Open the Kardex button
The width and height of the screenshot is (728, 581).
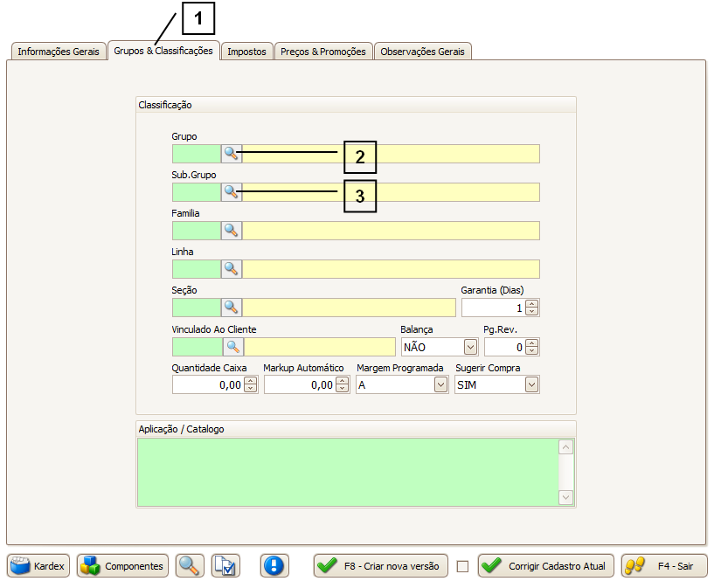39,566
